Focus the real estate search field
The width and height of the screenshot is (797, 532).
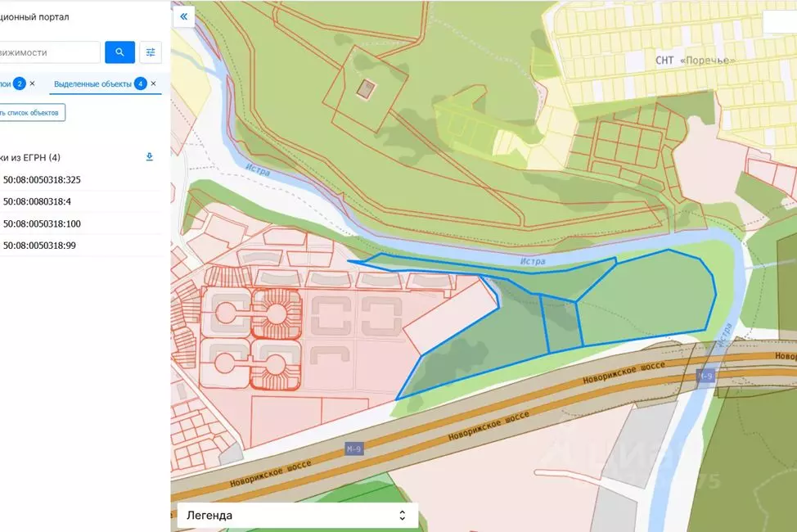coord(49,52)
